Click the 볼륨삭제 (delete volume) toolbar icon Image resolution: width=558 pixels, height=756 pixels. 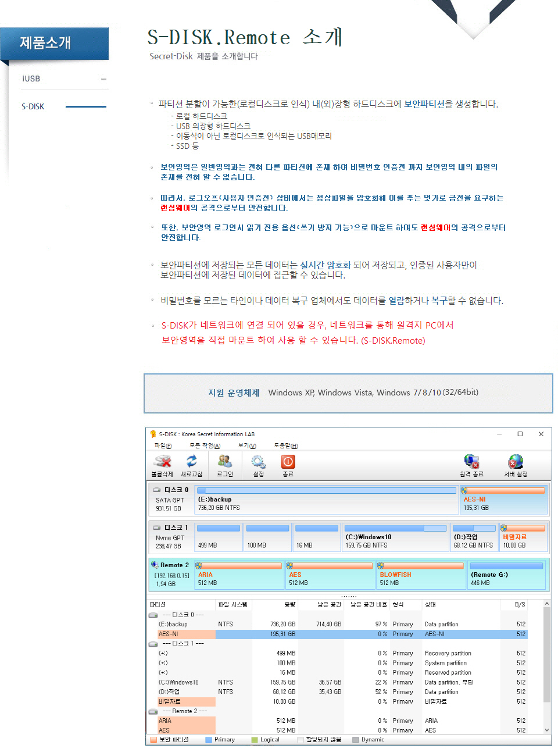[163, 462]
